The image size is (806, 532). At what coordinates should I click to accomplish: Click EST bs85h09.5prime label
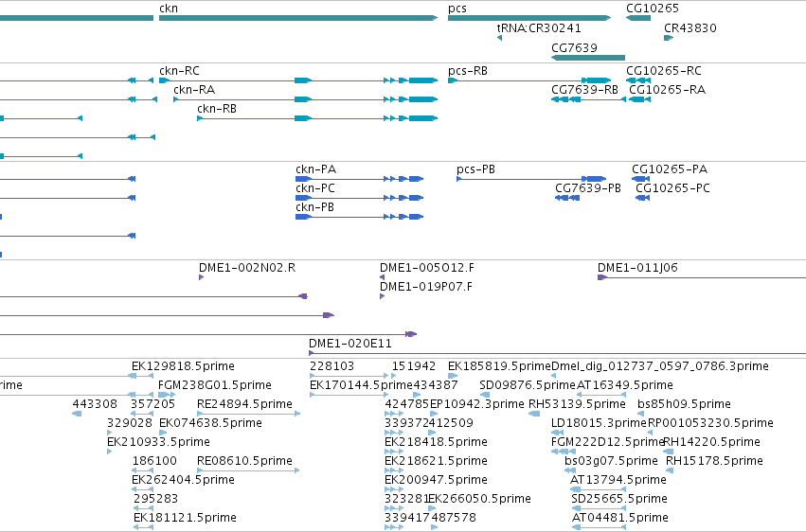point(684,404)
